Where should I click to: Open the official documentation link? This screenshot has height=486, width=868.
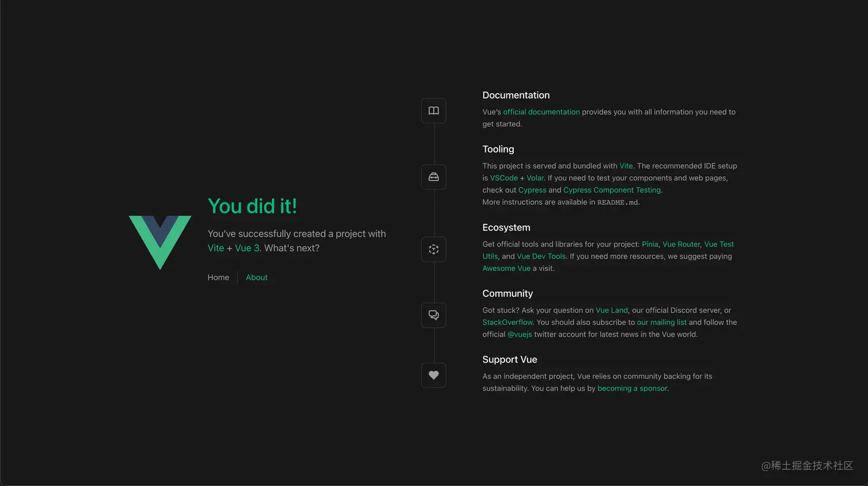click(x=541, y=112)
